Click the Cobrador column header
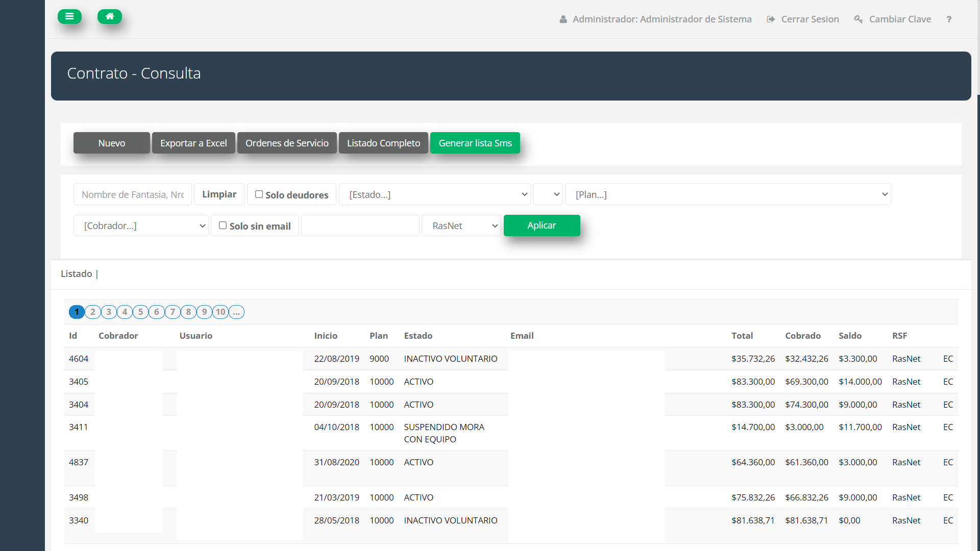Image resolution: width=980 pixels, height=551 pixels. [118, 336]
